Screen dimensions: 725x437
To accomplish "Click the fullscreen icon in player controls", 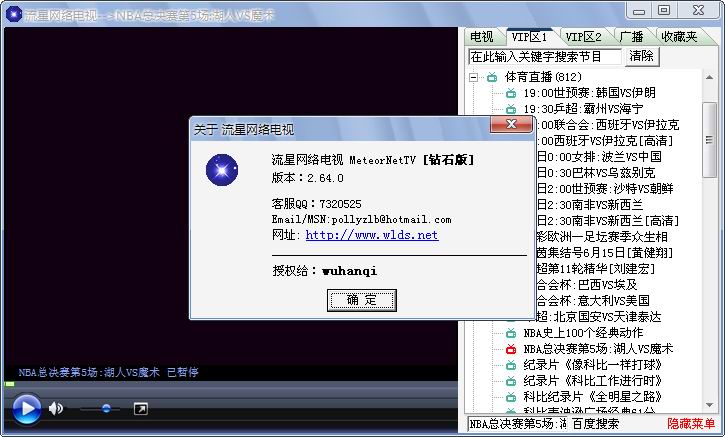I will coord(141,408).
